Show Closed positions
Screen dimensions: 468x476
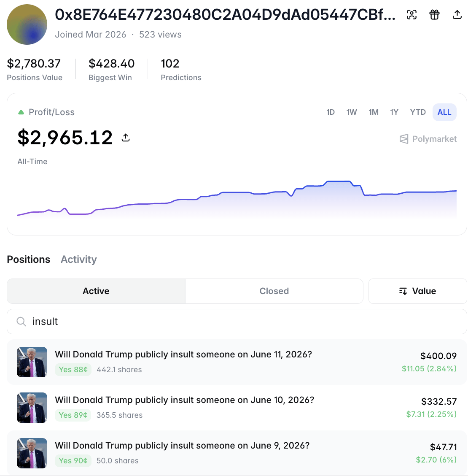[x=274, y=291]
